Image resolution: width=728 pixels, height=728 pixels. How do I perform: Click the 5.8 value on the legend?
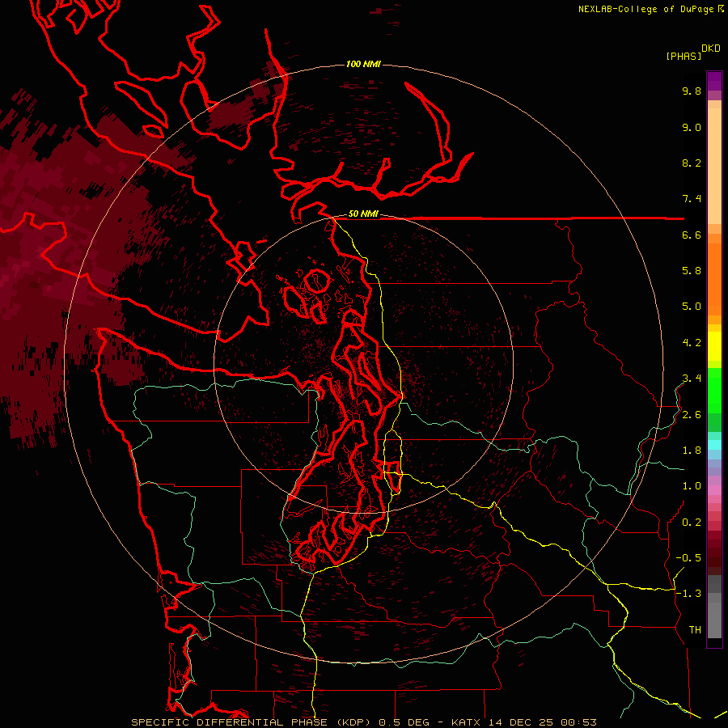[x=692, y=271]
